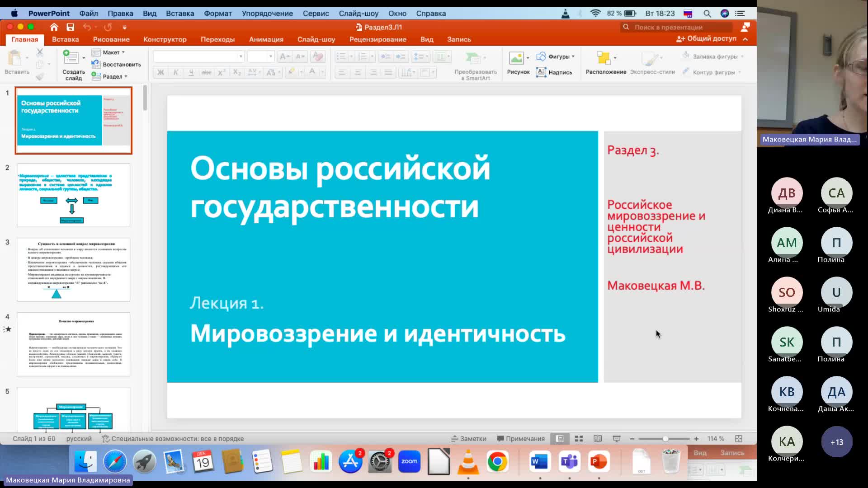This screenshot has width=868, height=488.
Task: Insert a picture via Рисунок icon
Action: [516, 58]
